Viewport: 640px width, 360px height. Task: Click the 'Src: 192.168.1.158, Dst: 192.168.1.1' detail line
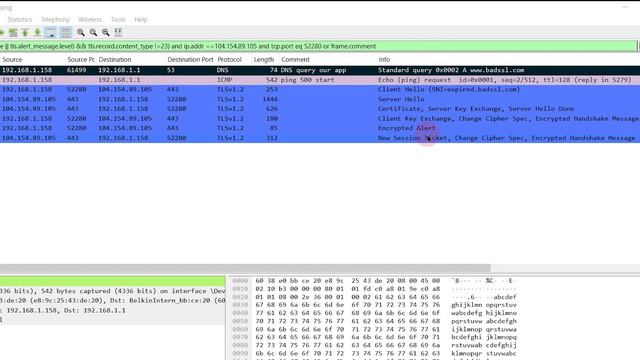click(x=112, y=310)
